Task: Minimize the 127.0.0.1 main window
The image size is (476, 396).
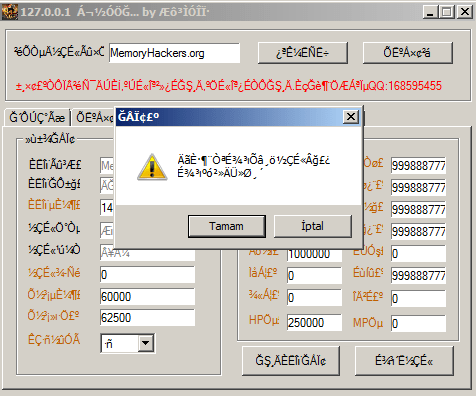Action: click(430, 12)
